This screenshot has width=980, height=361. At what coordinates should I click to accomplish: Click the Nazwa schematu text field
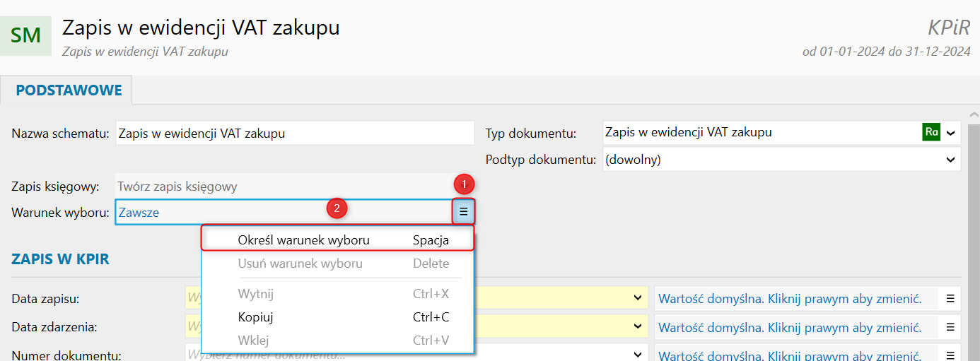tap(295, 133)
